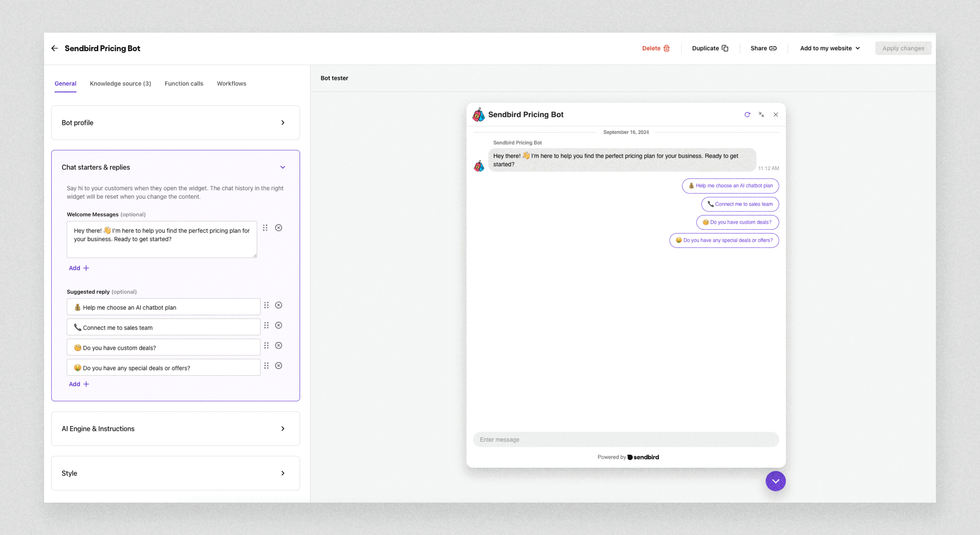Viewport: 980px width, 535px height.
Task: Remove the 'Help me choose an AI chatbot plan' reply
Action: coord(279,305)
